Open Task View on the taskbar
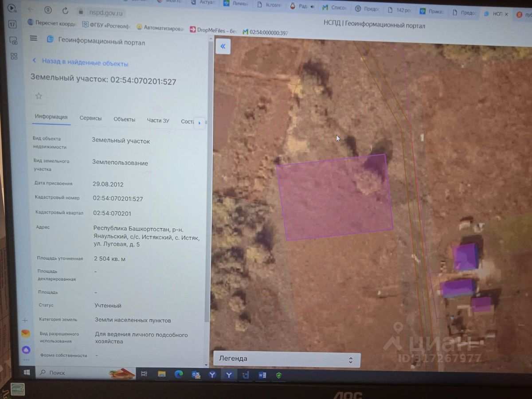Image resolution: width=532 pixels, height=399 pixels. point(144,374)
